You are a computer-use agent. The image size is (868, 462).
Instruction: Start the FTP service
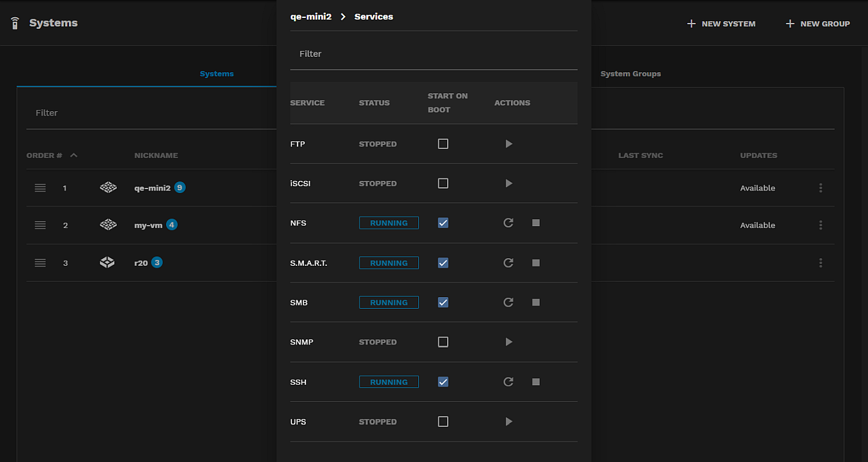508,144
